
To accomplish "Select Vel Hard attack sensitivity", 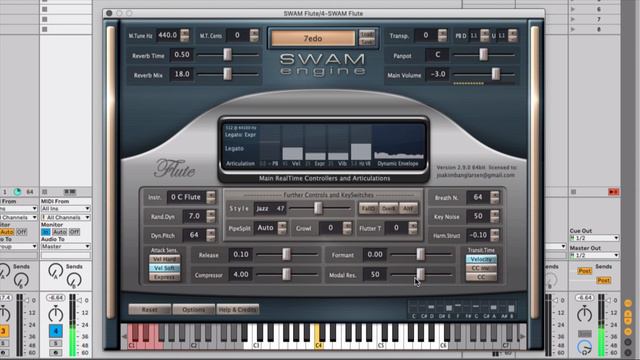I will (x=164, y=259).
